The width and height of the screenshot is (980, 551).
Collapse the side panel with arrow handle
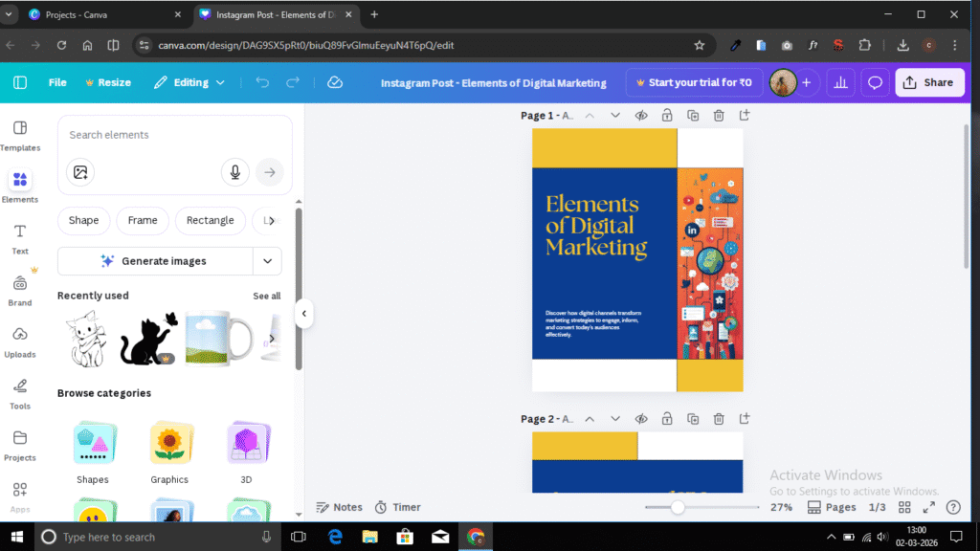(x=304, y=314)
